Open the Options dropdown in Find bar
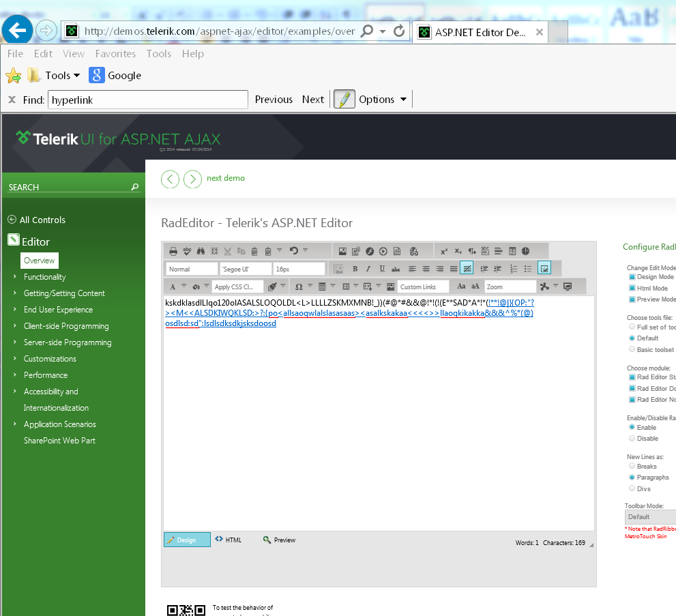676x616 pixels. tap(383, 100)
